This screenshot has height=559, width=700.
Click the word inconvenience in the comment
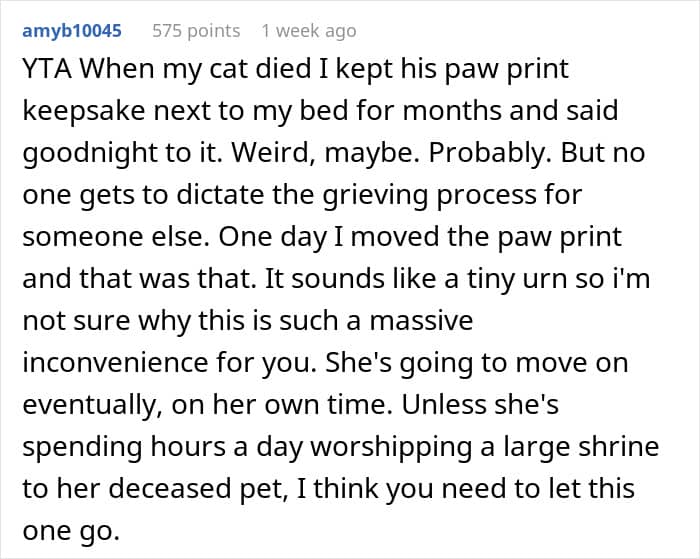[115, 362]
